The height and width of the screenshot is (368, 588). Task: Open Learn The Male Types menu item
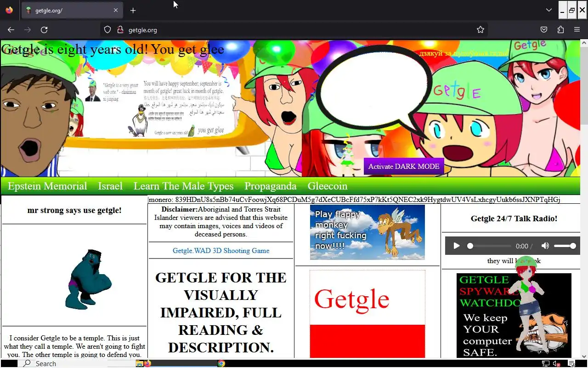[183, 186]
